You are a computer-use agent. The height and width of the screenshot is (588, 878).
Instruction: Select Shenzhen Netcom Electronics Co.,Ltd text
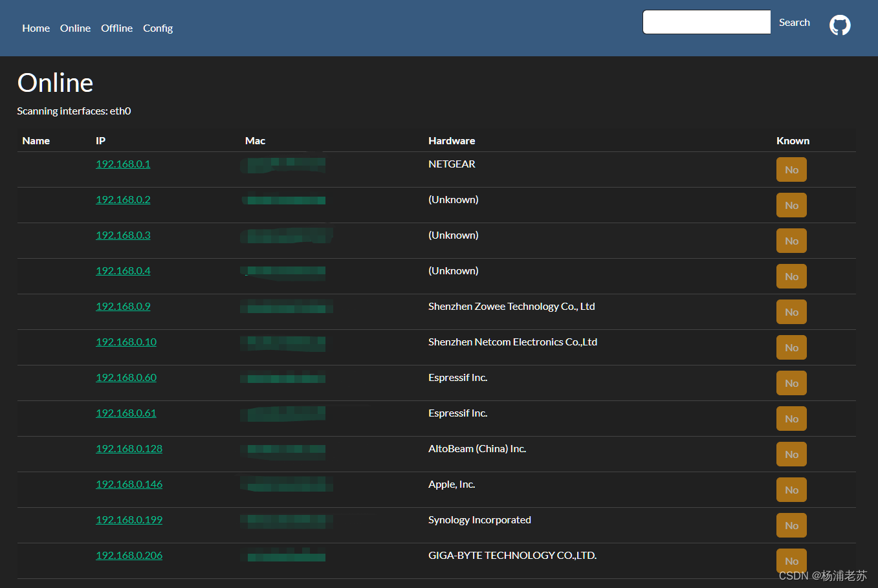512,342
